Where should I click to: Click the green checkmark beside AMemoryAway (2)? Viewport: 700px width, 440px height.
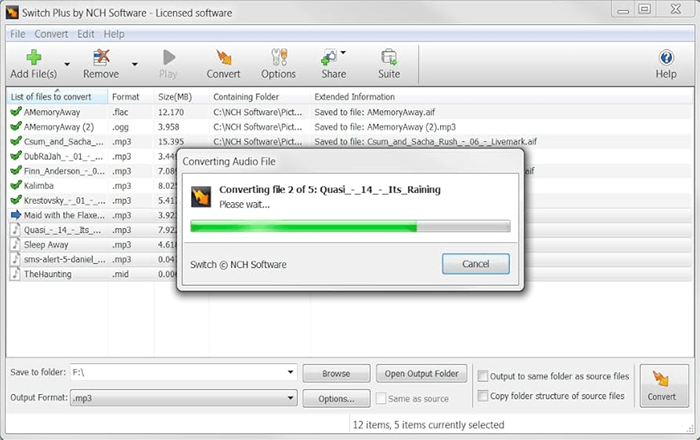(x=16, y=126)
